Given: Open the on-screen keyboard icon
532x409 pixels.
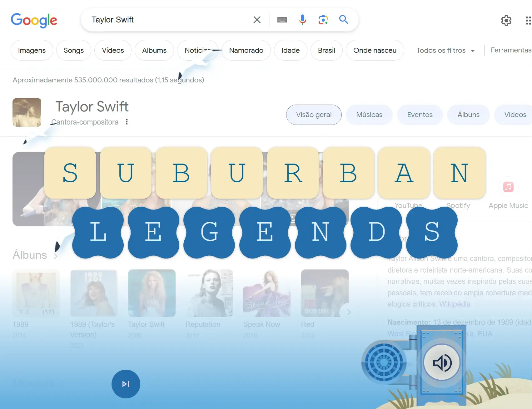Looking at the screenshot, I should pos(282,20).
